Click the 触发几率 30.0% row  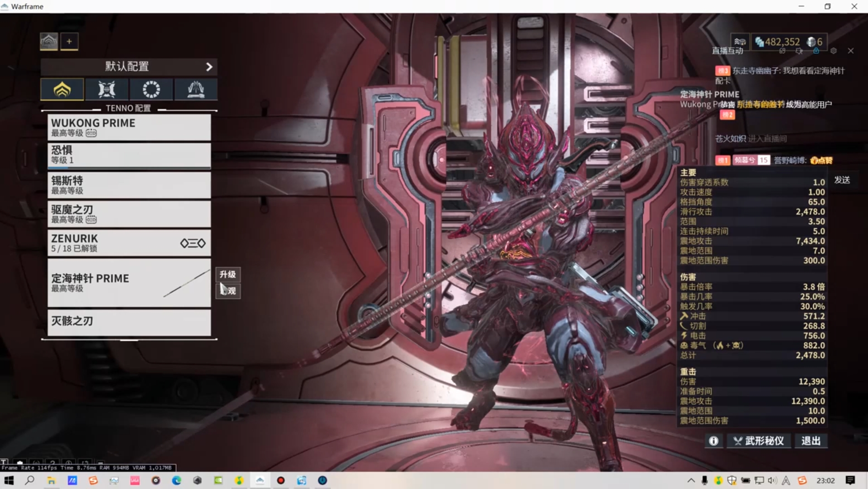(752, 307)
